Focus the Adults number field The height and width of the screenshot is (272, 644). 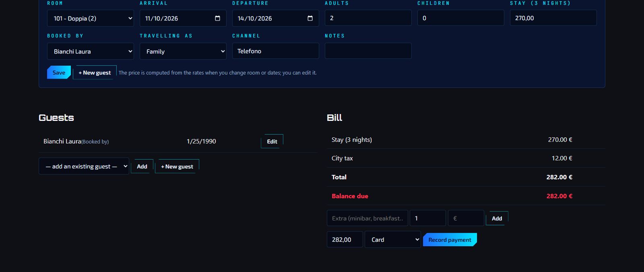(368, 18)
